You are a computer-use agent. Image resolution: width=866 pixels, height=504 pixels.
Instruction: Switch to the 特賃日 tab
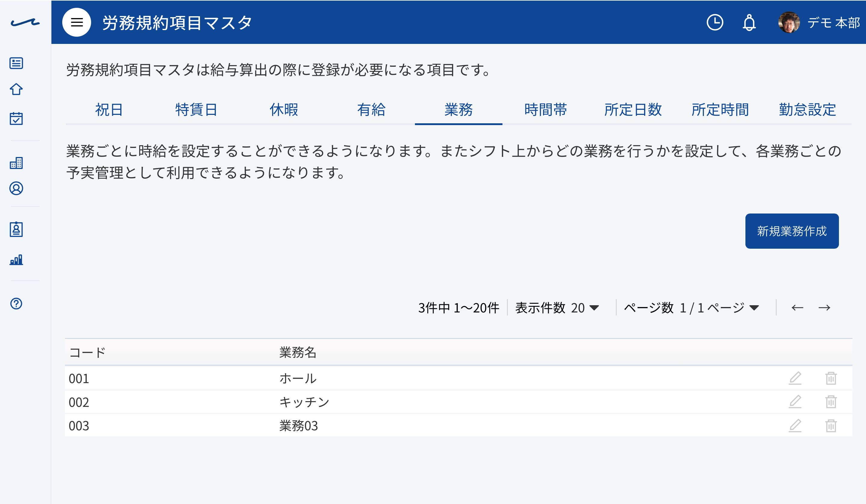tap(196, 110)
